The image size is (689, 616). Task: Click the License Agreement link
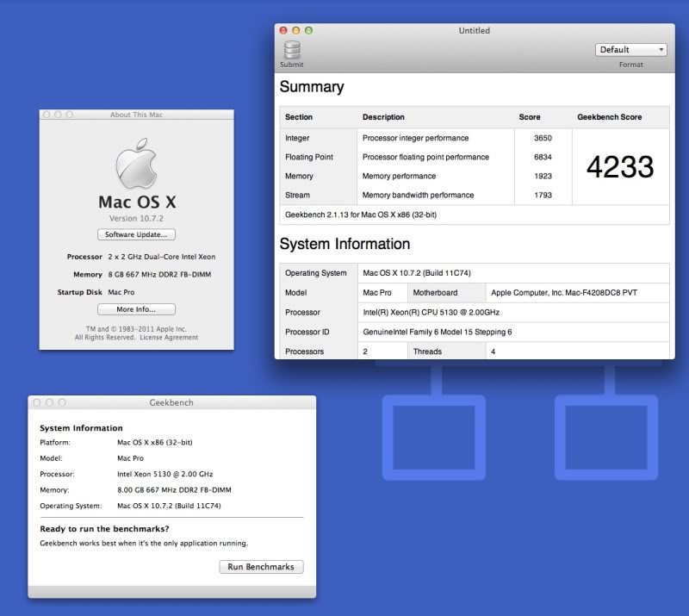(169, 337)
